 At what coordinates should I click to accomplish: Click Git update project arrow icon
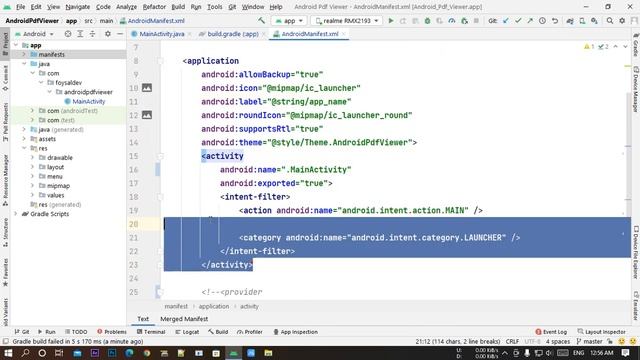[x=506, y=21]
